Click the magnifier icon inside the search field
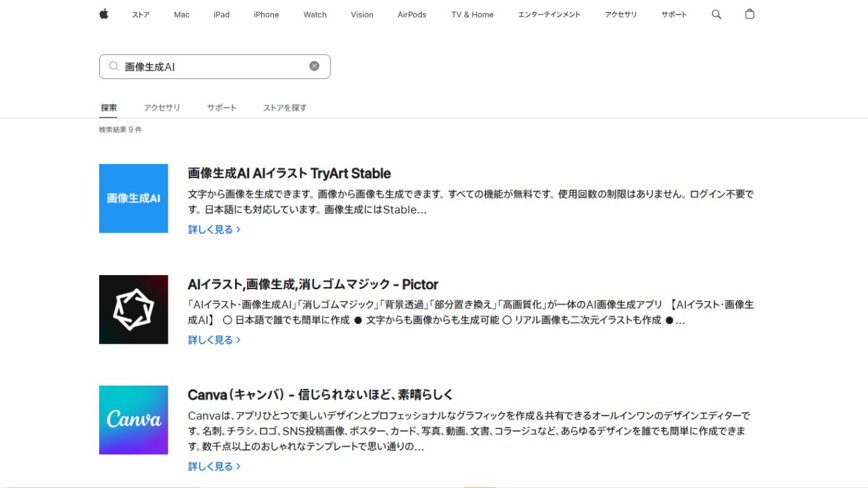The width and height of the screenshot is (868, 488). [114, 66]
